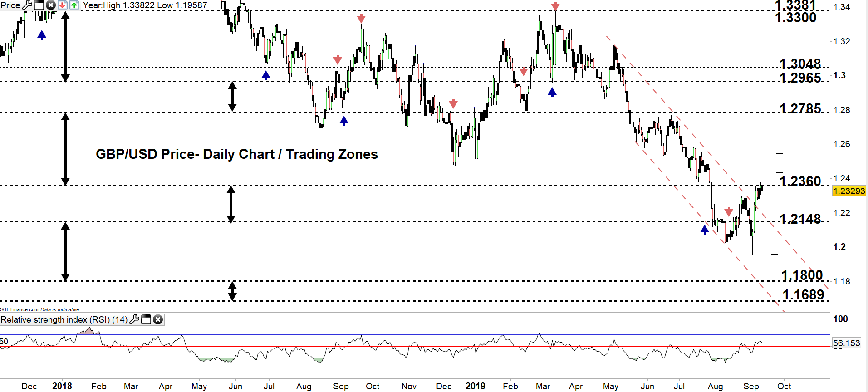Click the 1.1689 level label

point(803,294)
